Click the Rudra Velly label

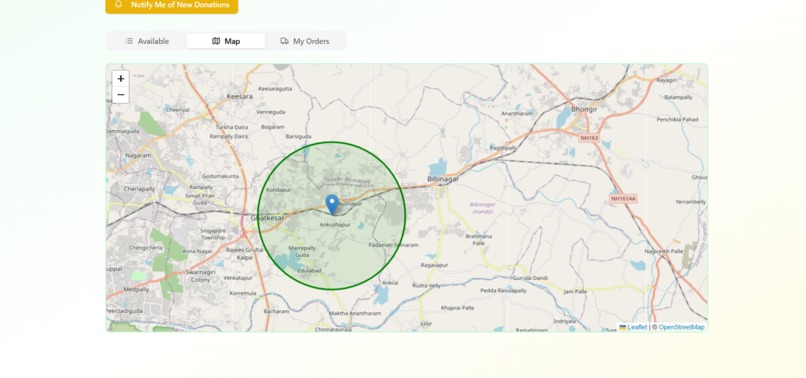click(426, 285)
